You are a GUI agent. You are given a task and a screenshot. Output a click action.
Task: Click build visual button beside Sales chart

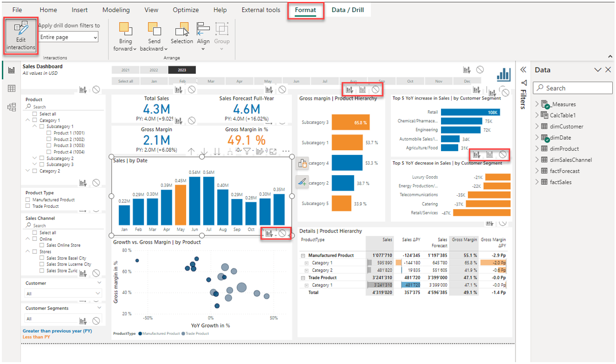pos(302,163)
